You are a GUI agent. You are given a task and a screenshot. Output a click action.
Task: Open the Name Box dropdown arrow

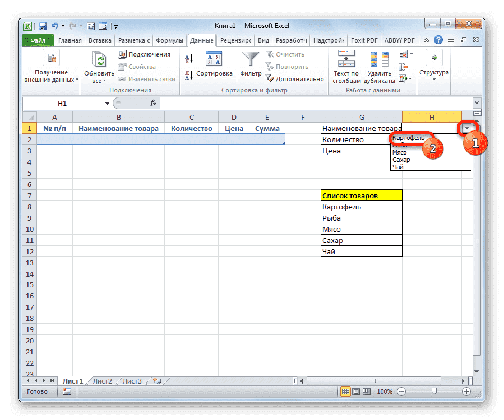click(108, 103)
